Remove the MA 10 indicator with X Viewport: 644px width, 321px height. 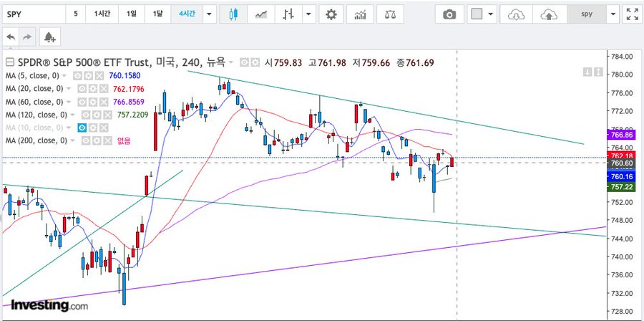click(104, 128)
